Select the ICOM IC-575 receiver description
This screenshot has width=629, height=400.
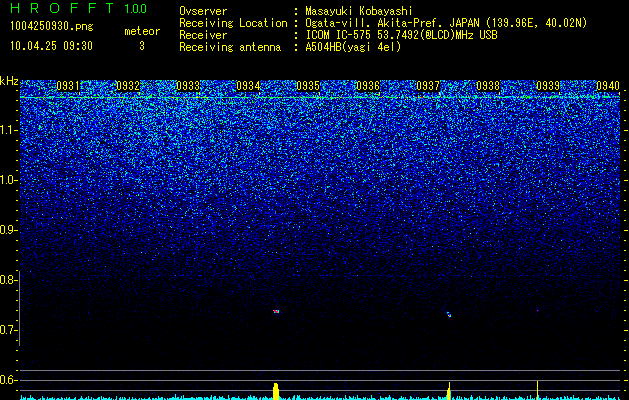pyautogui.click(x=401, y=35)
